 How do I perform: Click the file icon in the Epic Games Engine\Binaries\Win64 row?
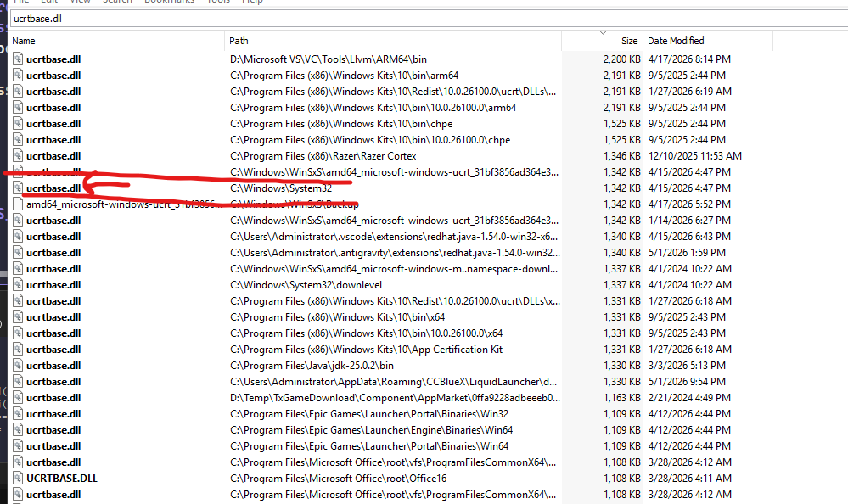point(18,430)
